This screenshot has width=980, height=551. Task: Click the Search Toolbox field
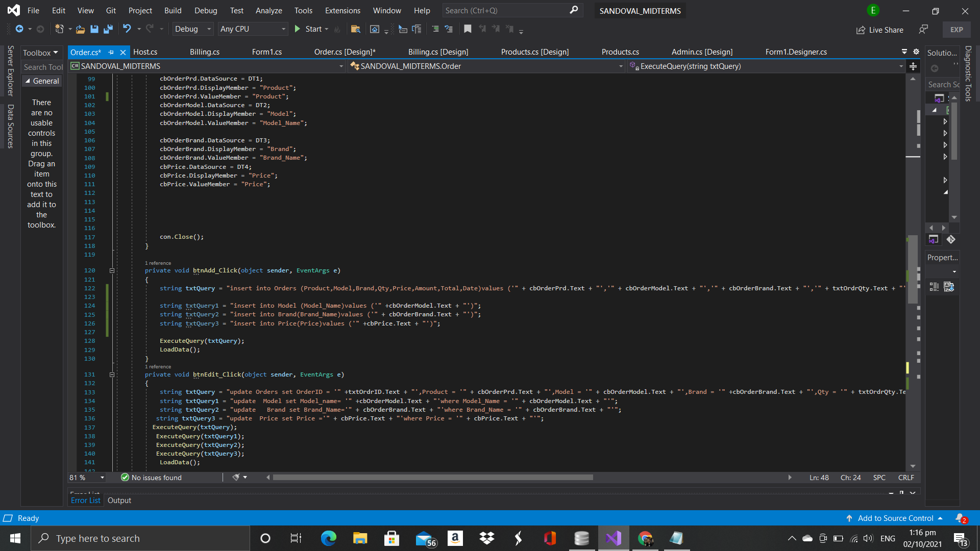[42, 67]
